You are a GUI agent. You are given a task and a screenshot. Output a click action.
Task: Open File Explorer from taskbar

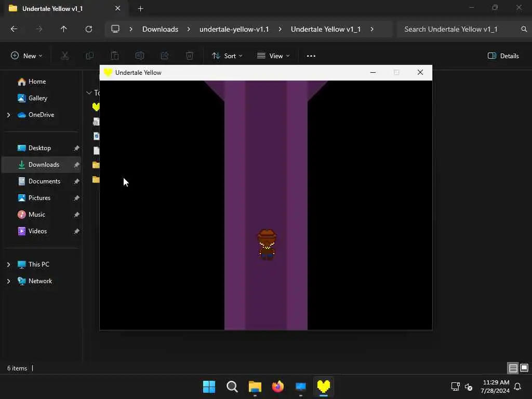click(255, 387)
